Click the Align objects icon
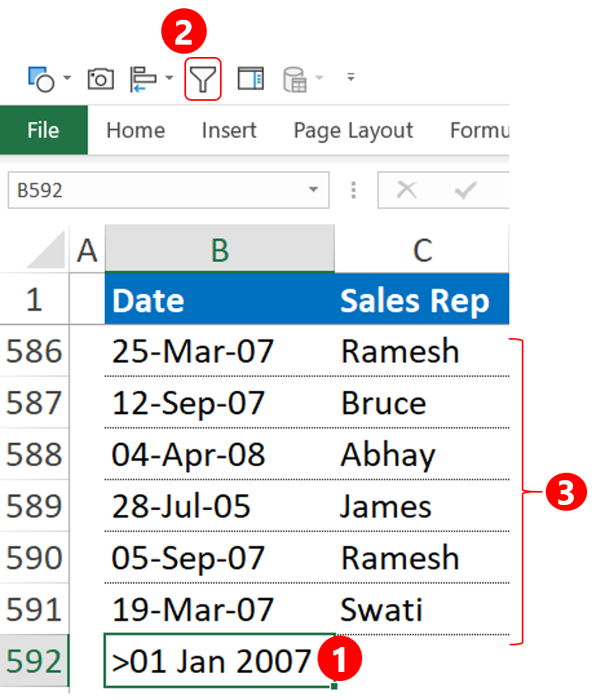Viewport: 597px width, 700px height. (x=143, y=79)
